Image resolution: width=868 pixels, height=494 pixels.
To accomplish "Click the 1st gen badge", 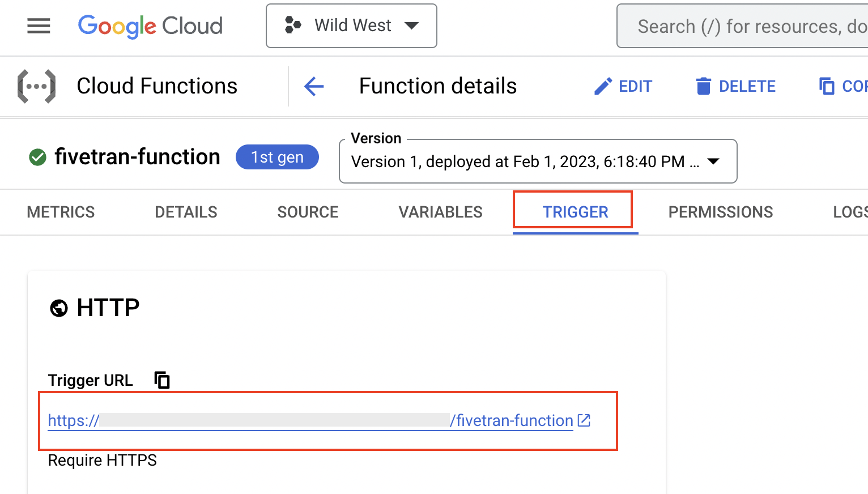I will pos(277,157).
